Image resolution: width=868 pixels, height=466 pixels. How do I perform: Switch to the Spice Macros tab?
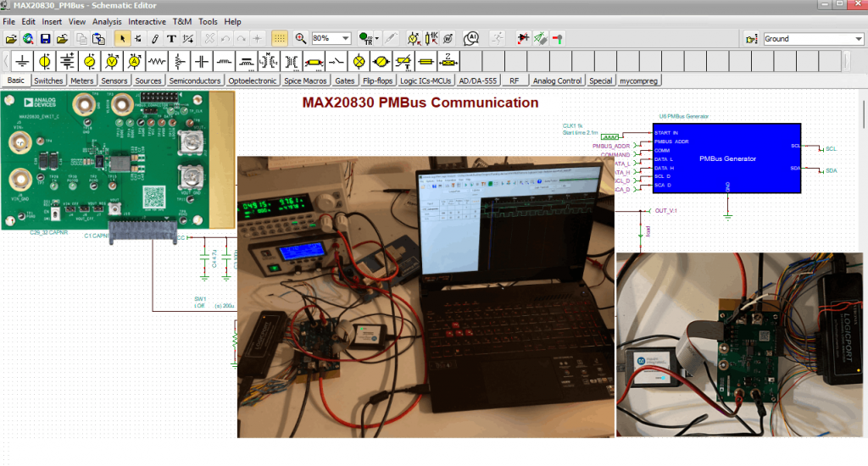[304, 81]
